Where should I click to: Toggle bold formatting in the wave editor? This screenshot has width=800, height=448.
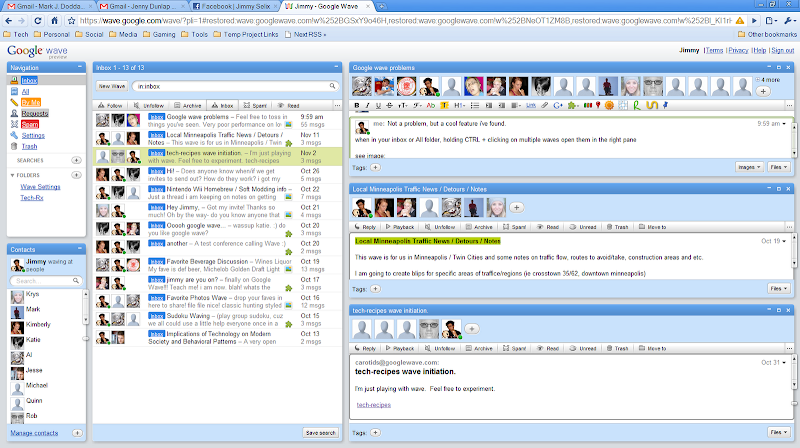coord(357,106)
